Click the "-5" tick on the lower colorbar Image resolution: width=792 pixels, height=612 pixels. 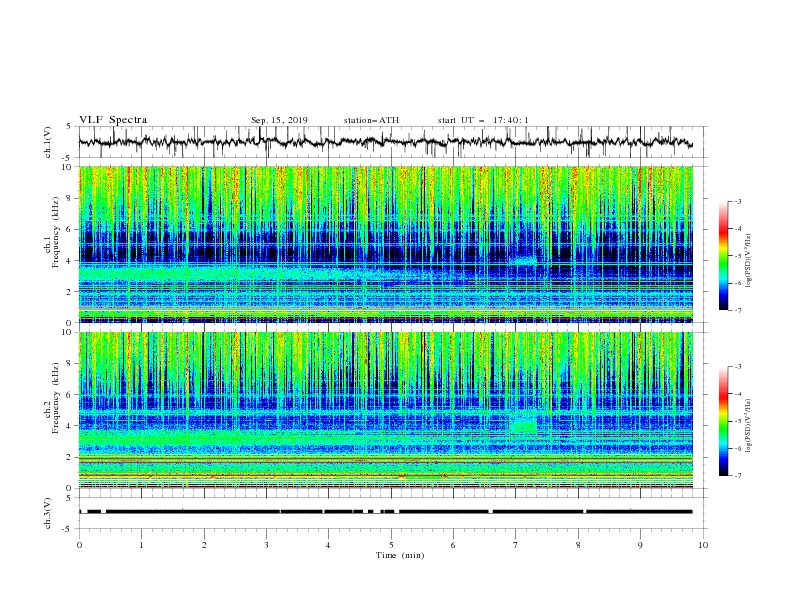click(x=737, y=421)
